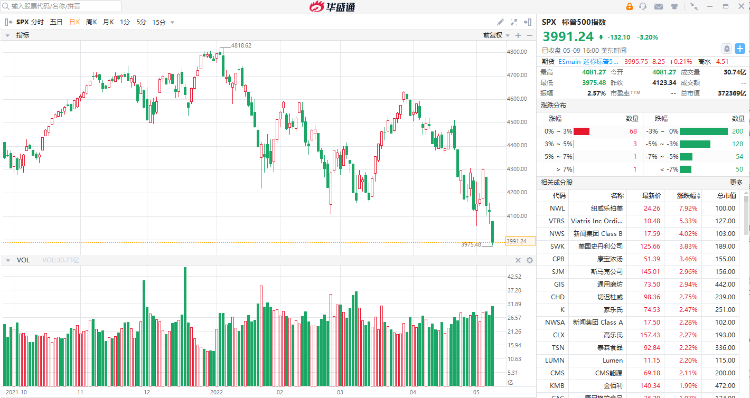Viewport: 750px width, 398px height.
Task: Switch to 周K weekly chart tab
Action: click(91, 22)
